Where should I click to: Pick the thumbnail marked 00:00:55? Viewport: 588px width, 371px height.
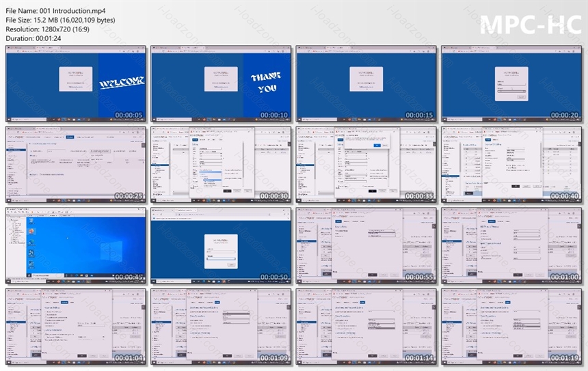(x=366, y=245)
